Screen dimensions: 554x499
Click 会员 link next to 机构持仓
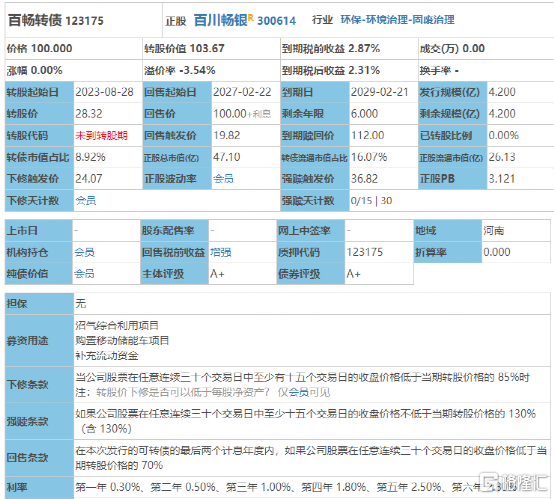[x=84, y=252]
